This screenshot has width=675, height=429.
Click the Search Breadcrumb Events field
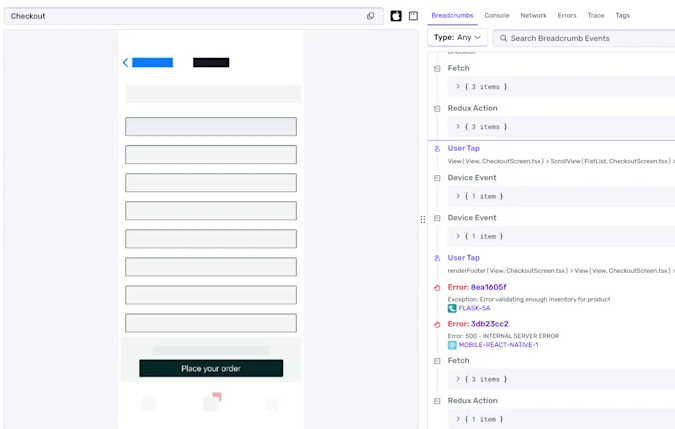(x=584, y=38)
